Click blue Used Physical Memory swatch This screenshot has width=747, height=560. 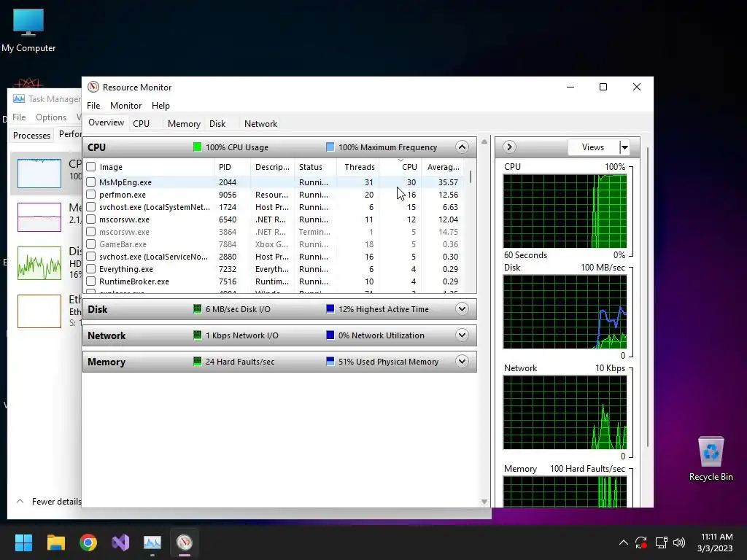tap(330, 362)
